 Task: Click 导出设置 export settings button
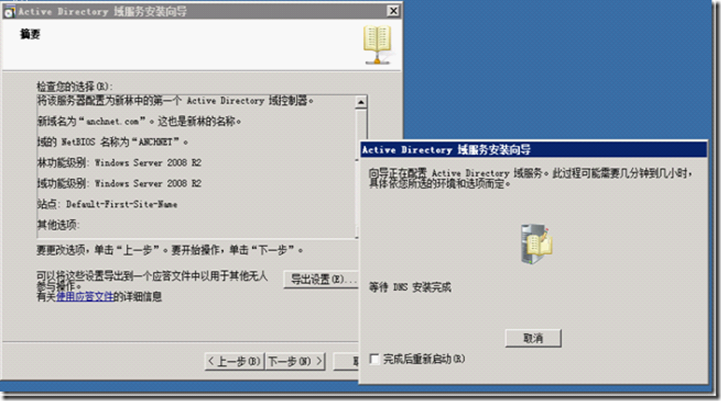(321, 279)
